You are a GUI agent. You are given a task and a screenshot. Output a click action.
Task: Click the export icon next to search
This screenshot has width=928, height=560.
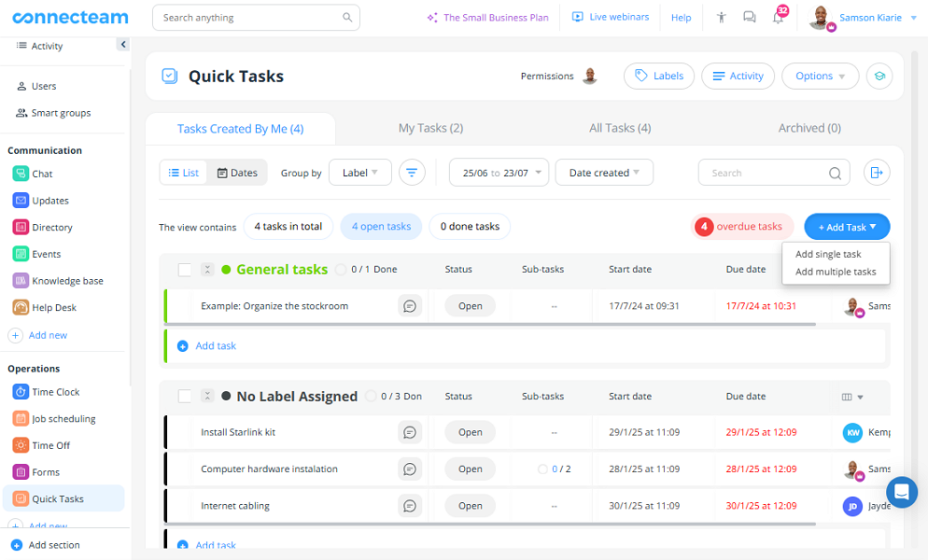876,173
